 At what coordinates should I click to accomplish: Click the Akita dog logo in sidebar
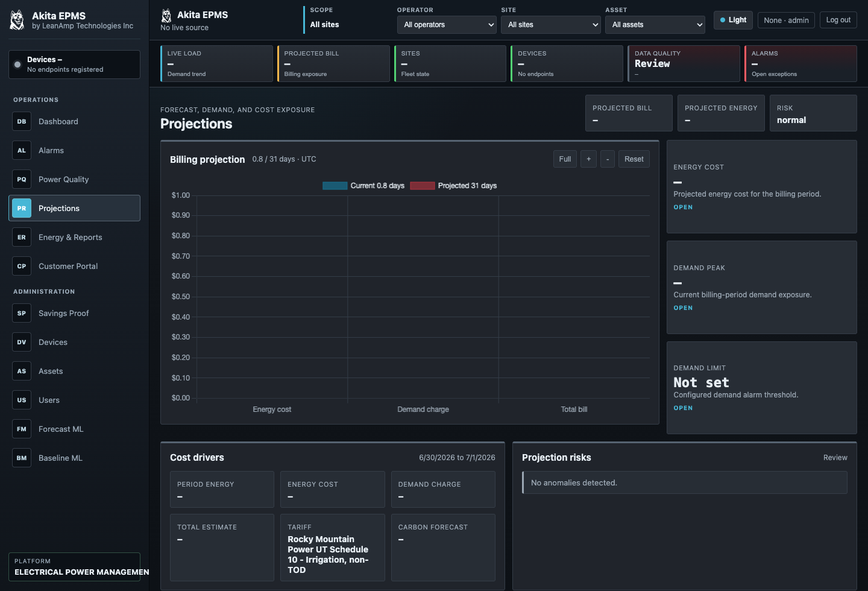[17, 20]
